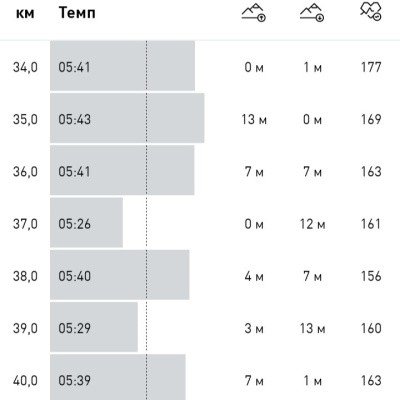
Task: Click the 05:41 pace bar for km 34,0
Action: [x=122, y=66]
